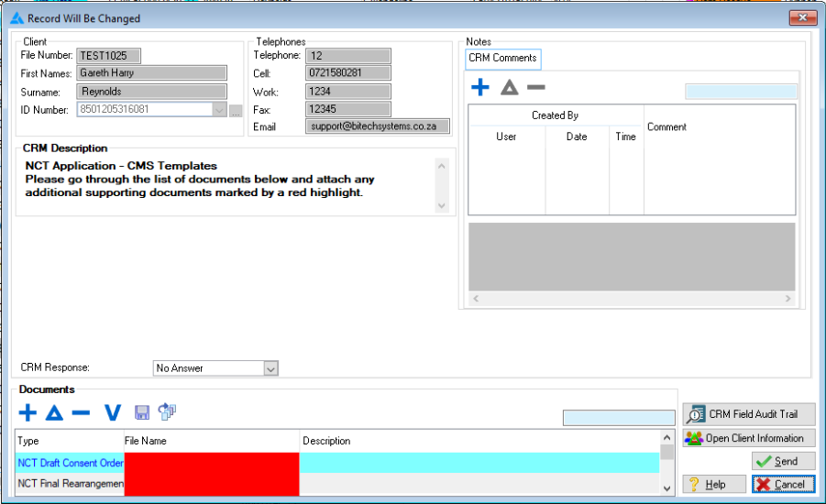This screenshot has width=826, height=504.
Task: Open Help with the question mark button
Action: coord(714,484)
